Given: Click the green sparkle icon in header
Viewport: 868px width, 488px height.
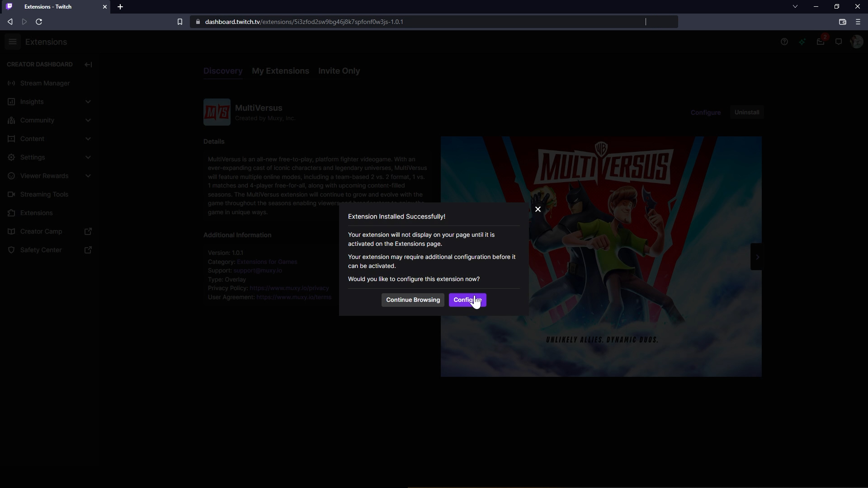Looking at the screenshot, I should pyautogui.click(x=802, y=42).
